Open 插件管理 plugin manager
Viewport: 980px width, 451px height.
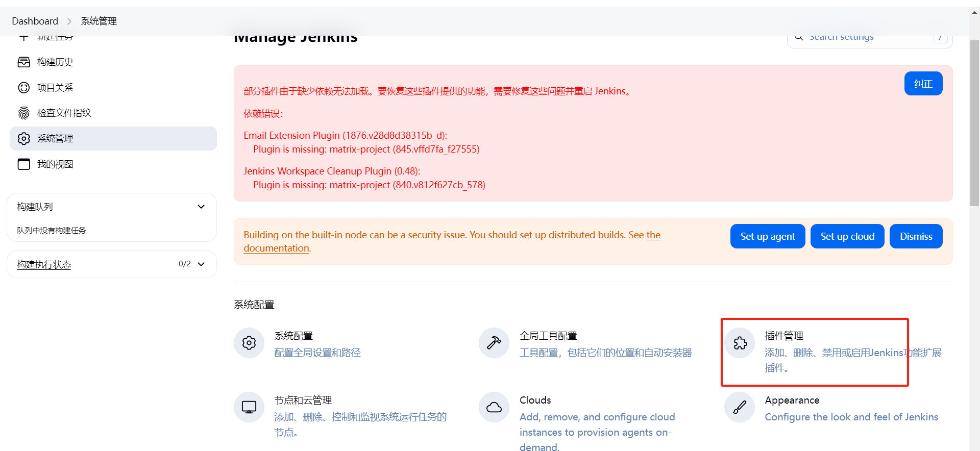[x=784, y=336]
